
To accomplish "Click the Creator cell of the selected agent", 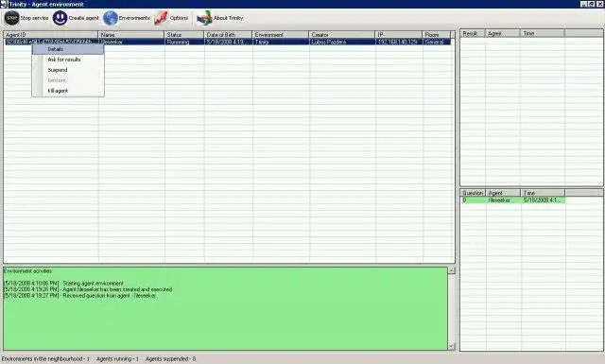I will coord(342,42).
